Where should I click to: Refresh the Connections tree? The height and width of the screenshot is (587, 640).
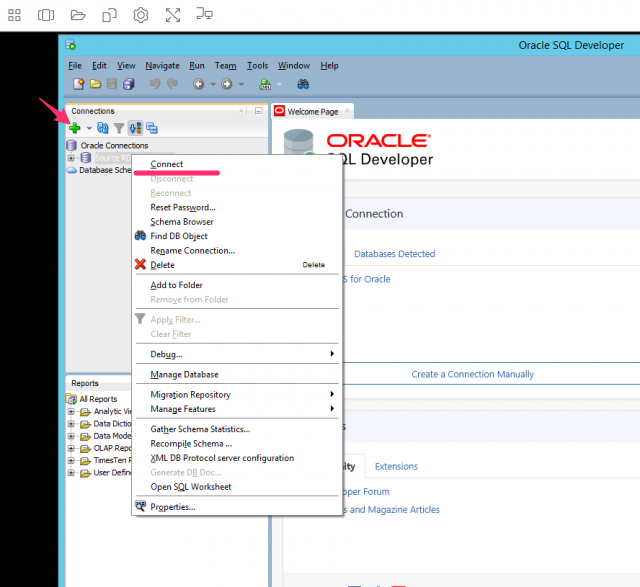[x=102, y=128]
